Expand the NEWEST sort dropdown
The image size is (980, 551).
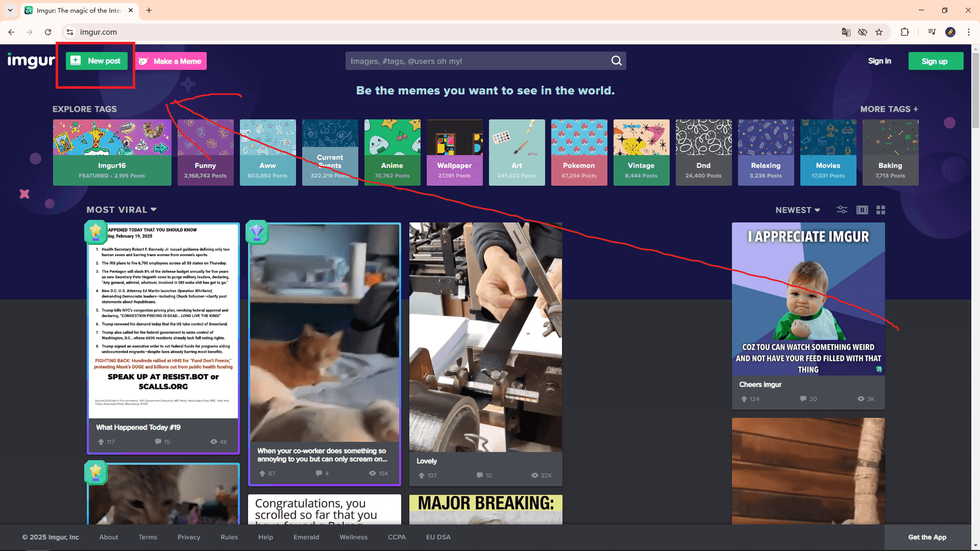click(x=798, y=210)
